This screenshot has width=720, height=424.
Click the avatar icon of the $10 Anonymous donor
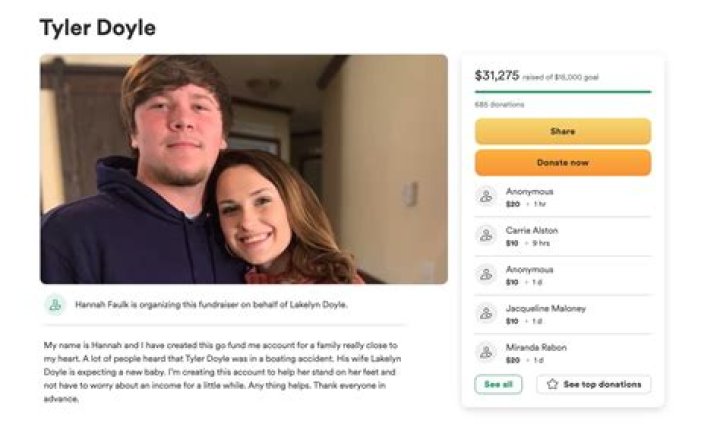[x=486, y=274]
